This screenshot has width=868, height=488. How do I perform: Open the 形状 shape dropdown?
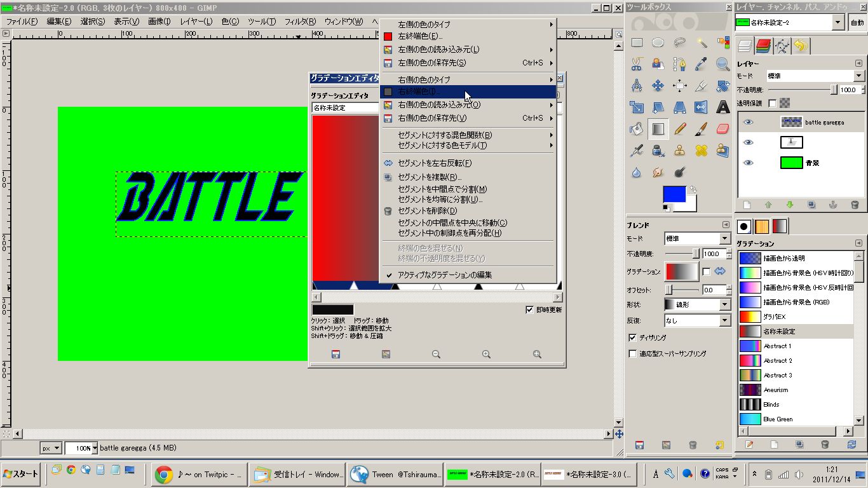point(697,305)
